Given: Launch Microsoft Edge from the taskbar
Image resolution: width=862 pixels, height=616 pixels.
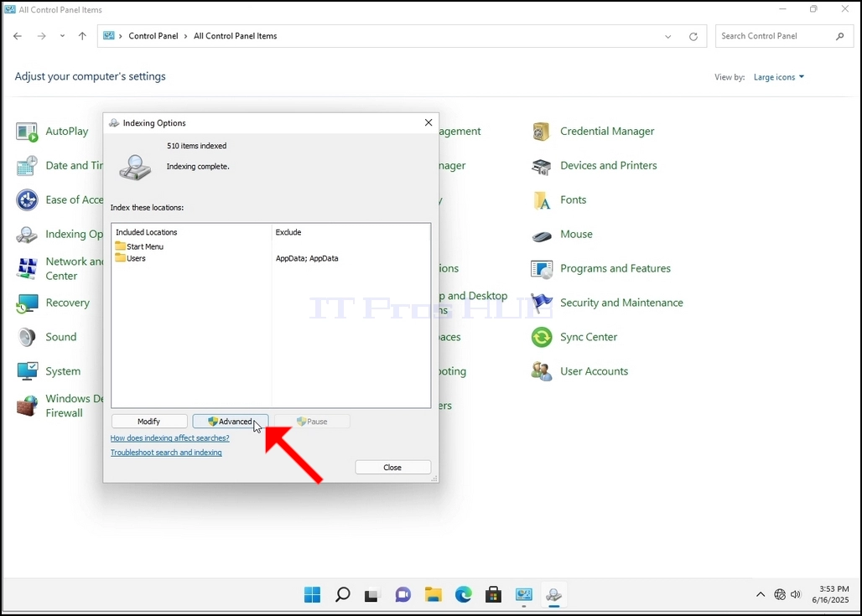Looking at the screenshot, I should click(x=464, y=594).
